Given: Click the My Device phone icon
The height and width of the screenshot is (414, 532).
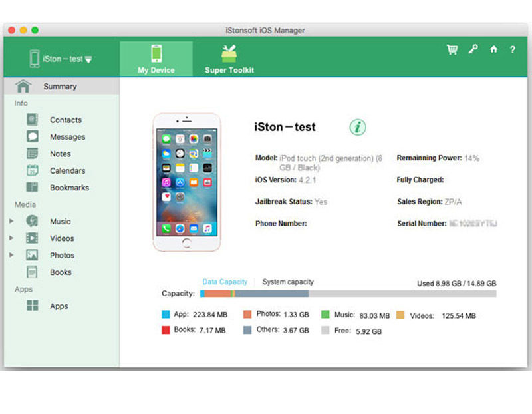Looking at the screenshot, I should point(156,53).
